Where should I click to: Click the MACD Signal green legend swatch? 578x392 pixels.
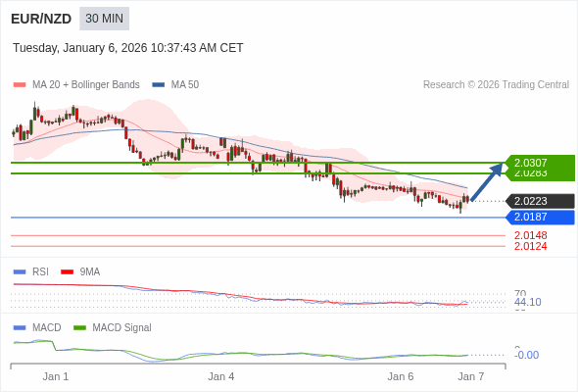click(x=79, y=328)
